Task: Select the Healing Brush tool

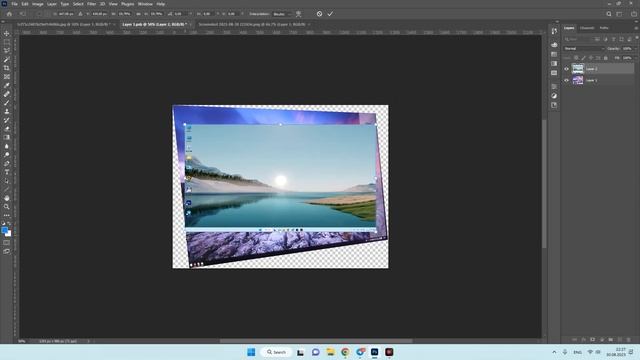Action: pos(7,94)
